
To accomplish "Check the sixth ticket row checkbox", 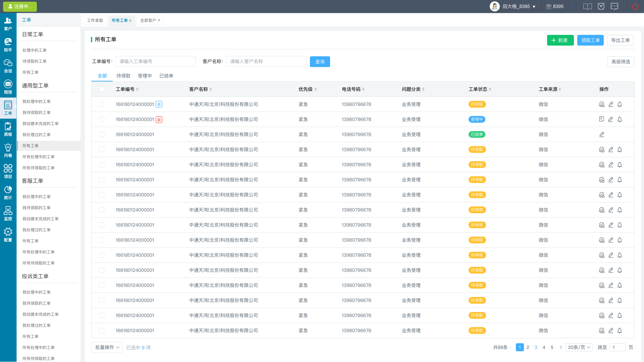I will pyautogui.click(x=101, y=180).
